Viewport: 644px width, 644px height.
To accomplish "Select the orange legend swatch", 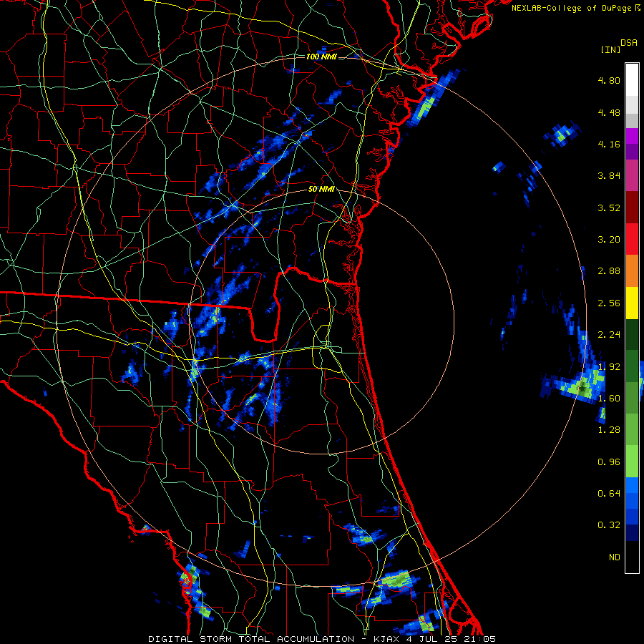I will click(x=632, y=271).
